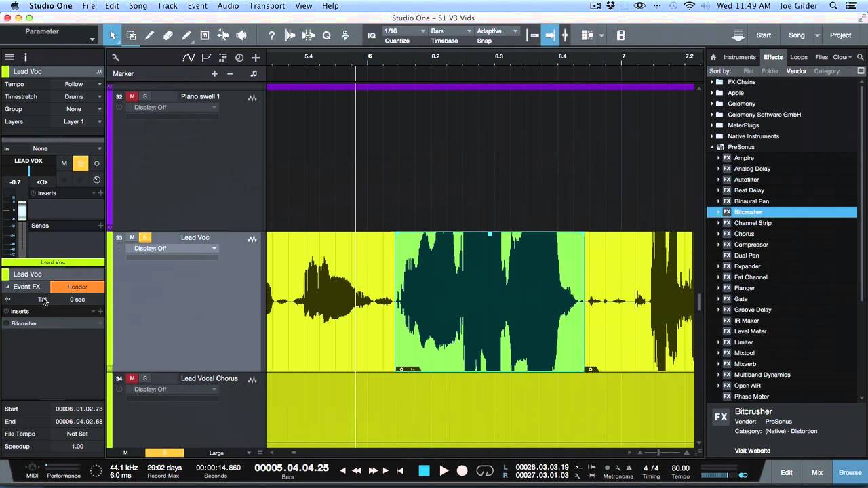The image size is (868, 488).
Task: Collapse the Event FX section
Action: pyautogui.click(x=7, y=287)
